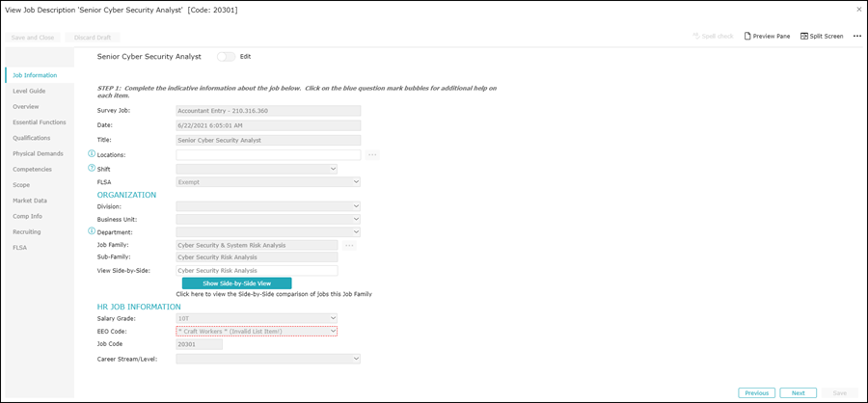Screen dimensions: 868x403
Task: Click the Previous button
Action: (x=756, y=392)
